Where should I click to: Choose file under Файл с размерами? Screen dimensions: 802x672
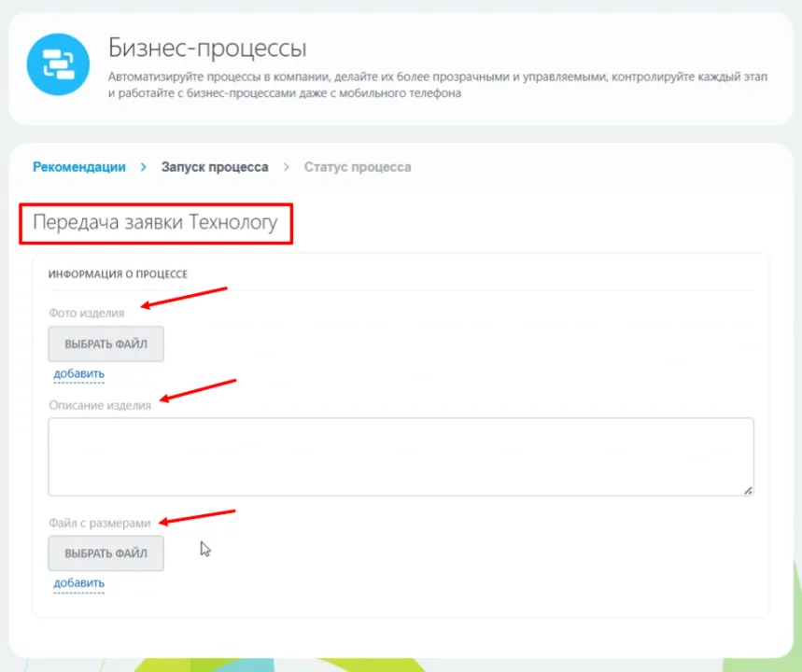106,553
